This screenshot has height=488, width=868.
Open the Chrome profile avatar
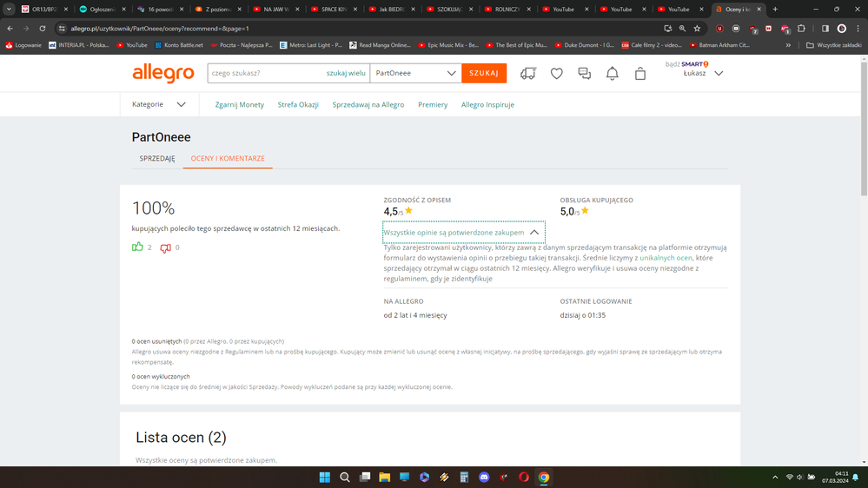click(x=841, y=28)
